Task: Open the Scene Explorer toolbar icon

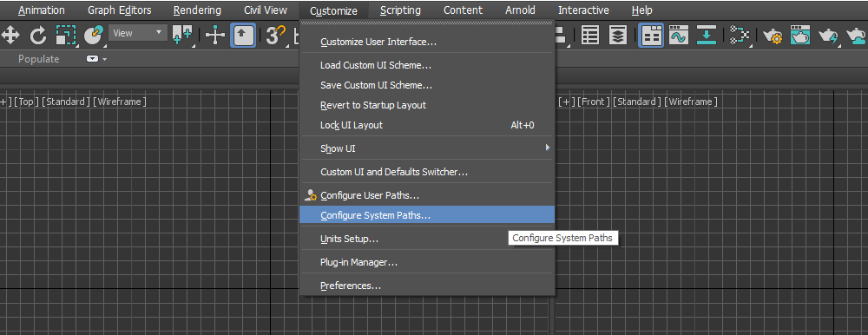Action: 590,36
